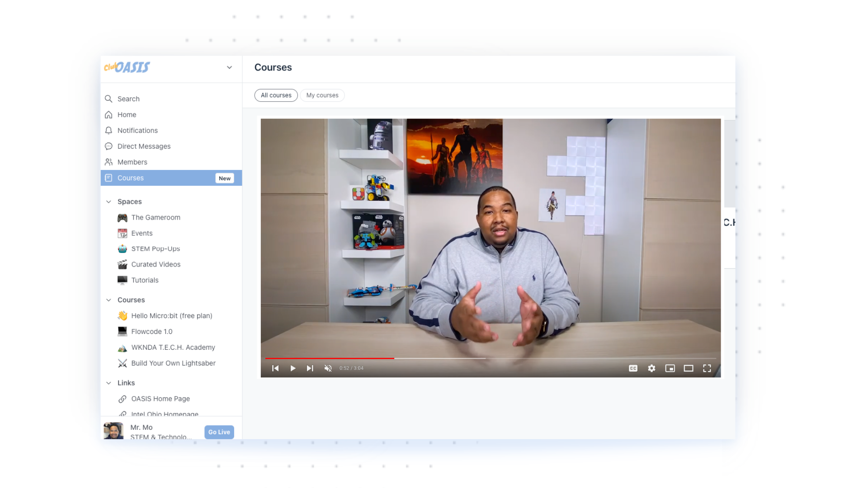
Task: Enable miniplayer mode
Action: tap(670, 368)
